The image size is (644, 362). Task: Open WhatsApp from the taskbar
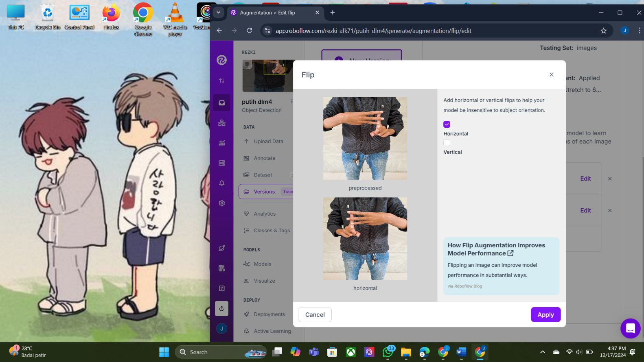pos(388,352)
